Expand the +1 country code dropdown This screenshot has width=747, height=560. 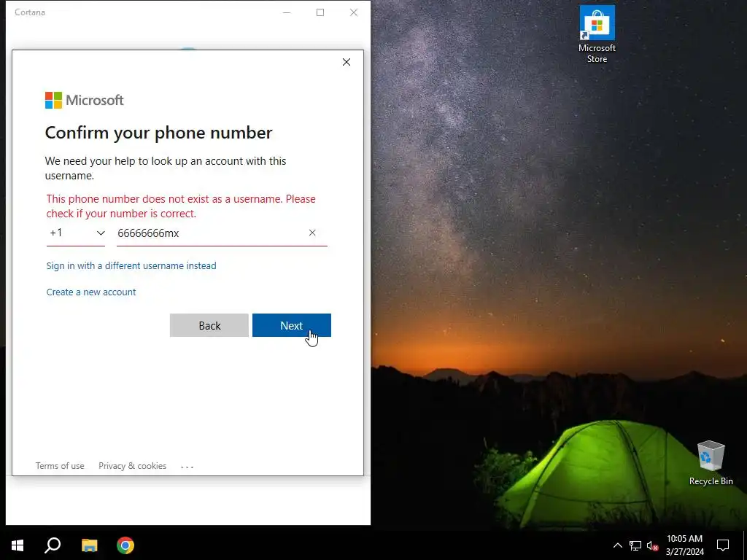pos(76,233)
